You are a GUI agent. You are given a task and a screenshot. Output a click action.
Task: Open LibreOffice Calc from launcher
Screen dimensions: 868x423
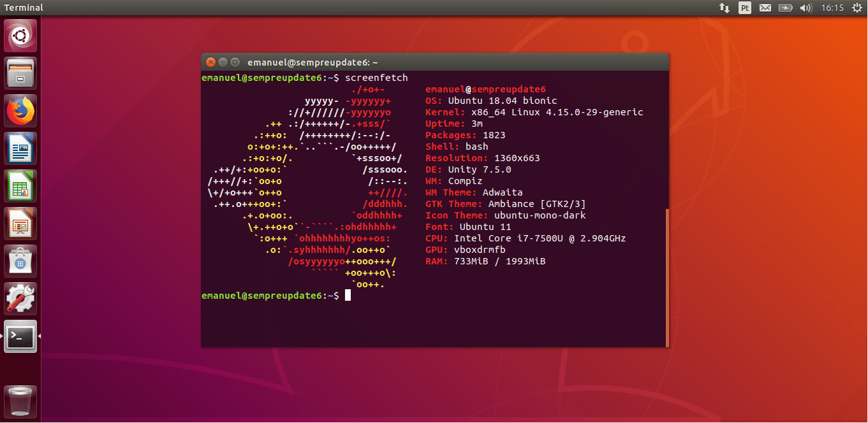[x=20, y=186]
